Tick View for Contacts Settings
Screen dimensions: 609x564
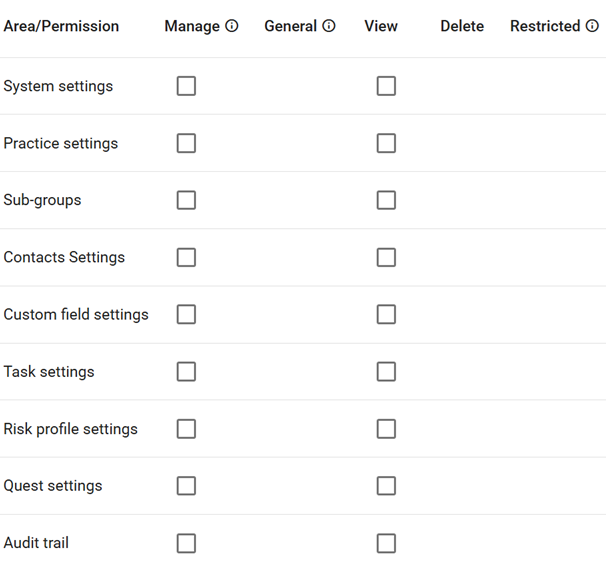(386, 257)
